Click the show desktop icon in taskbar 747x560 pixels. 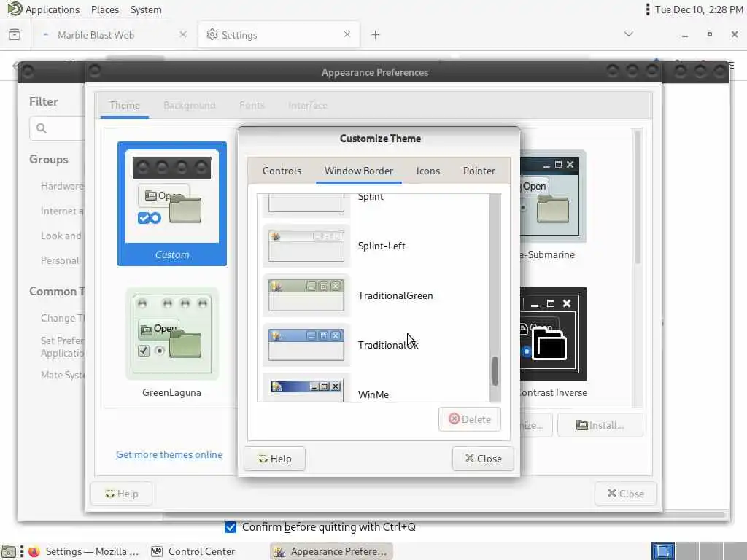[9, 552]
